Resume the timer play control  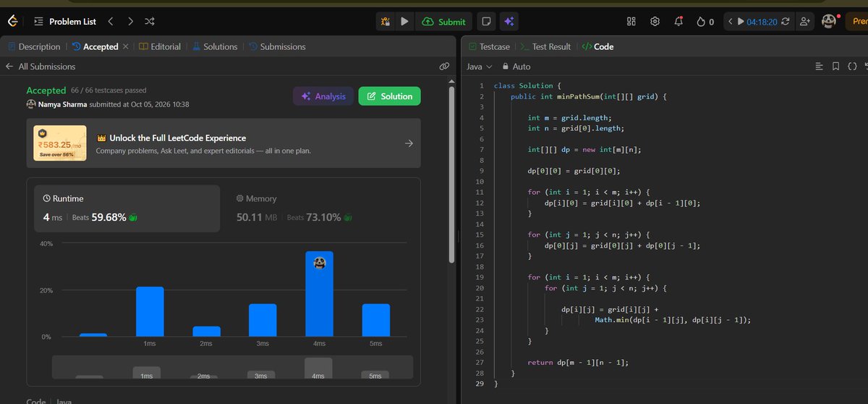[x=740, y=22]
